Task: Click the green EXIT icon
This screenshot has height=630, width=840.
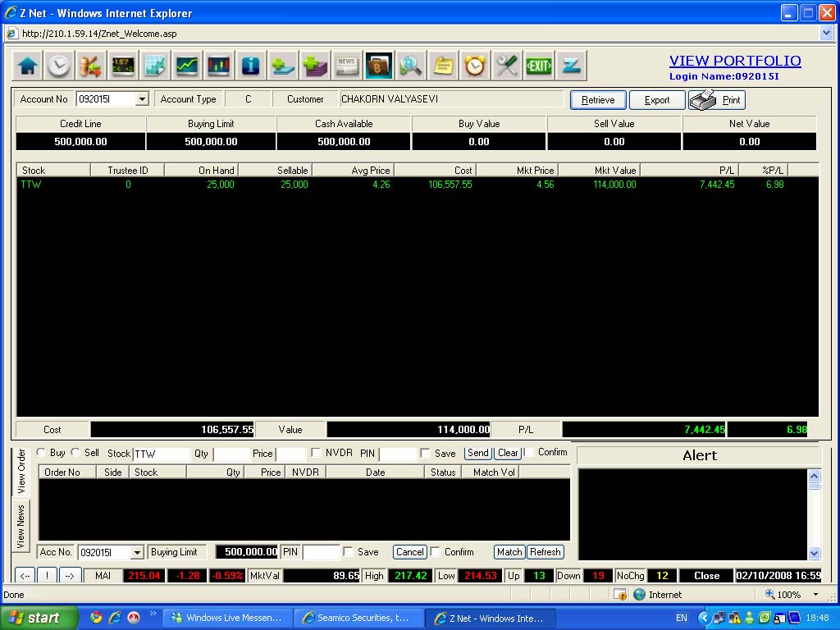Action: [538, 66]
